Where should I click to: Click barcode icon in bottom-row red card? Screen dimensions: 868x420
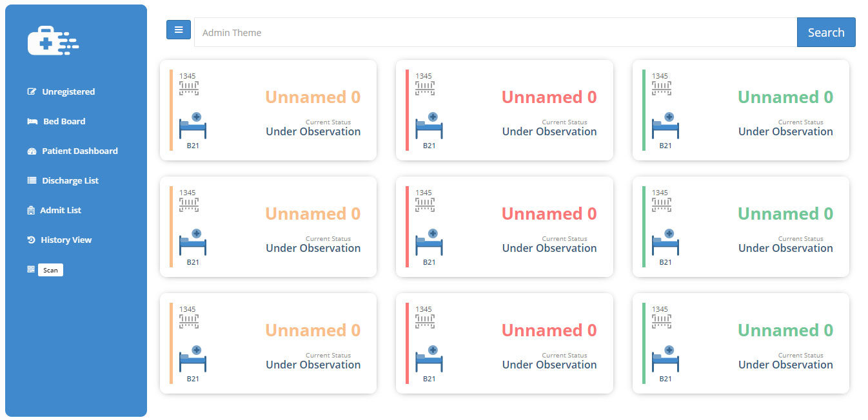425,321
